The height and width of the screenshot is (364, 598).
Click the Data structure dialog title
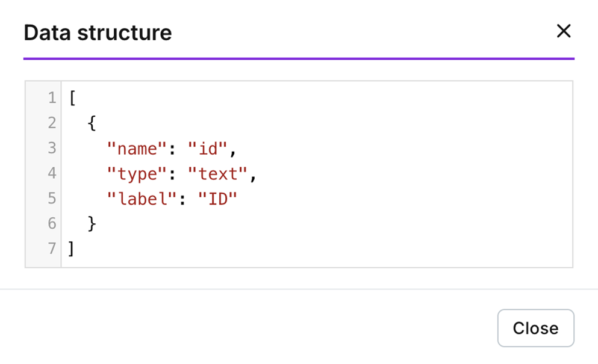[98, 32]
